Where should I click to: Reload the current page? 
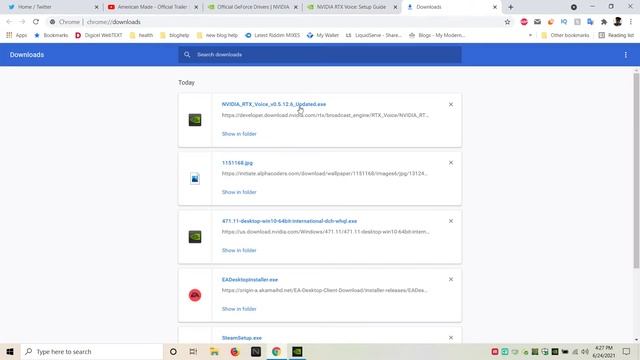click(36, 22)
